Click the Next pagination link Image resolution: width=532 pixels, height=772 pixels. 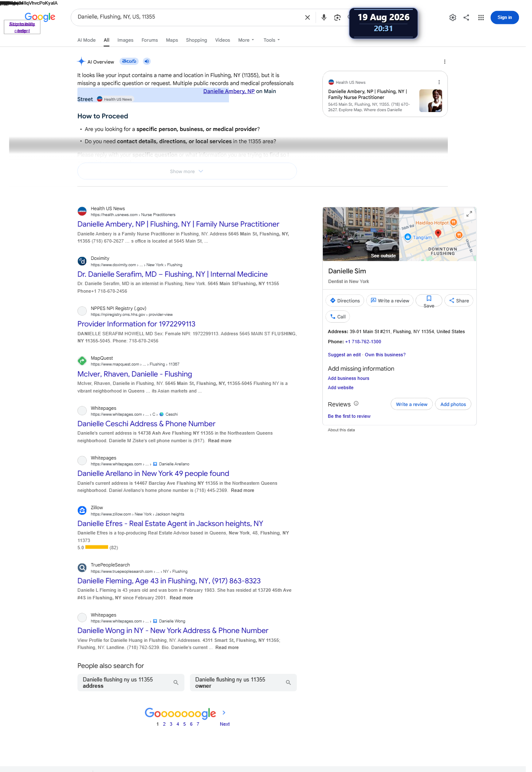pos(224,724)
